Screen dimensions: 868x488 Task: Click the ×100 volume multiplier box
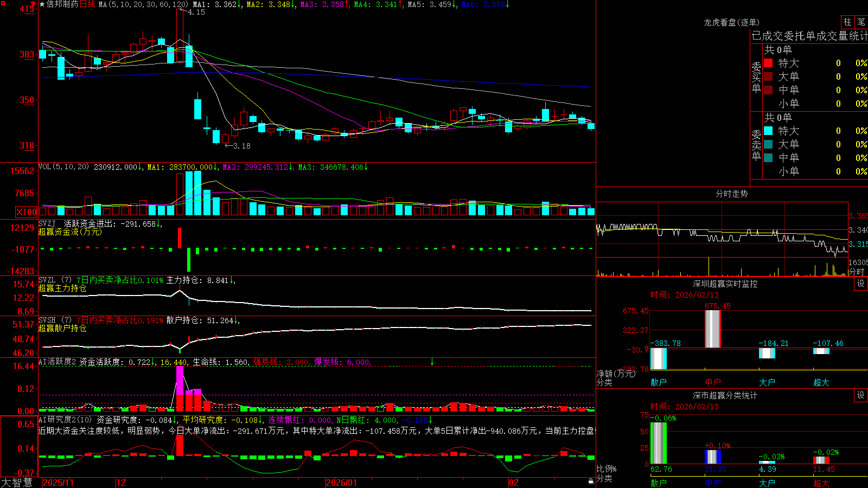(27, 212)
